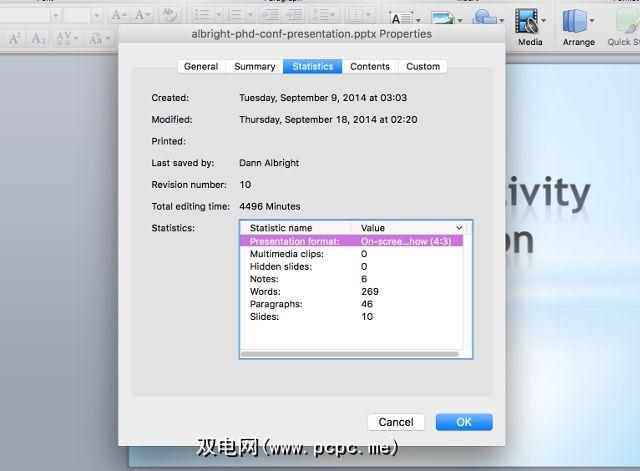Click the Increase Font Size icon

tap(119, 15)
